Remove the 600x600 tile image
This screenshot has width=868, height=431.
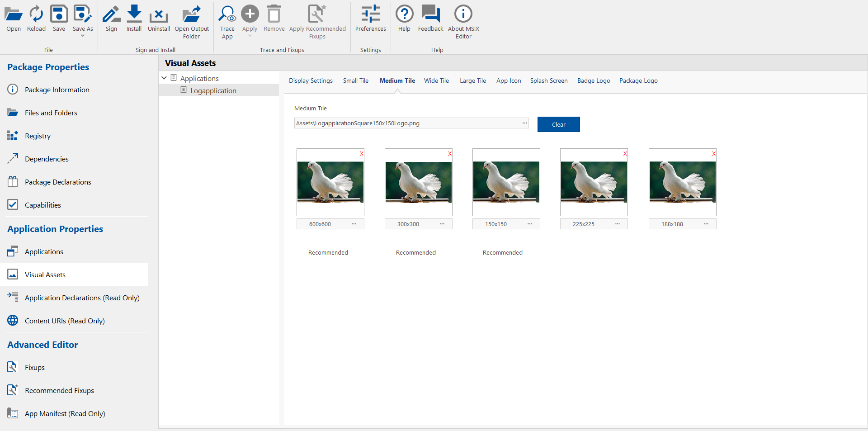click(361, 154)
